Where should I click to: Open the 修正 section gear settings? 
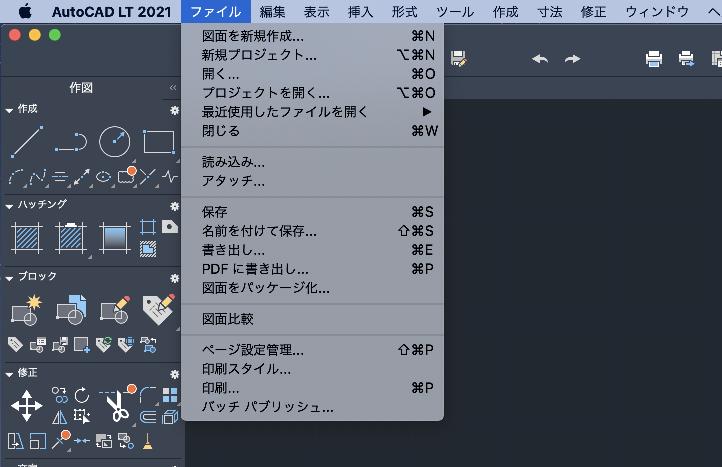click(175, 374)
